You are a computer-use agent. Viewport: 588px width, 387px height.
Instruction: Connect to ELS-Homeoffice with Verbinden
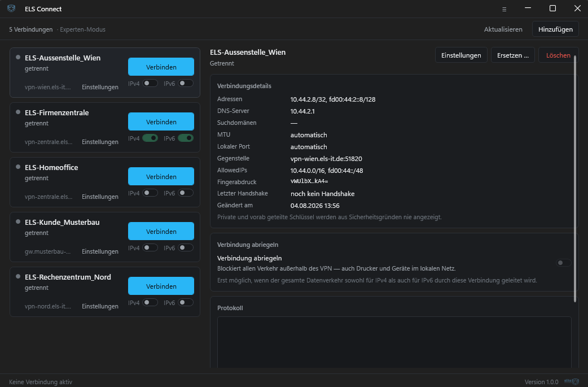tap(161, 176)
